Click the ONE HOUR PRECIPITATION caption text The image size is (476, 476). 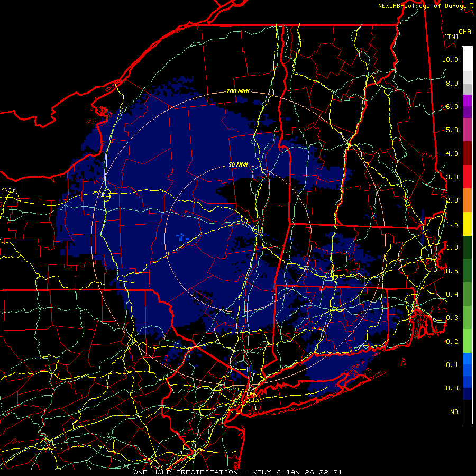(186, 472)
